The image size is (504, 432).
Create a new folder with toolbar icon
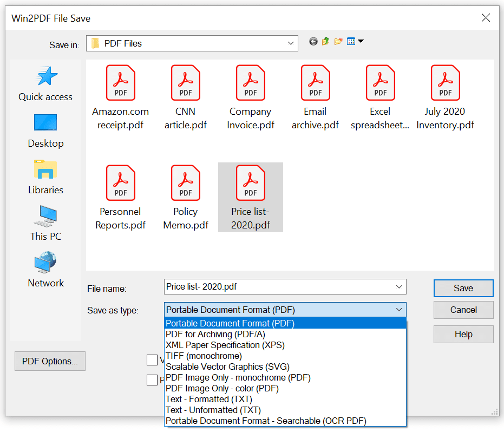coord(338,41)
